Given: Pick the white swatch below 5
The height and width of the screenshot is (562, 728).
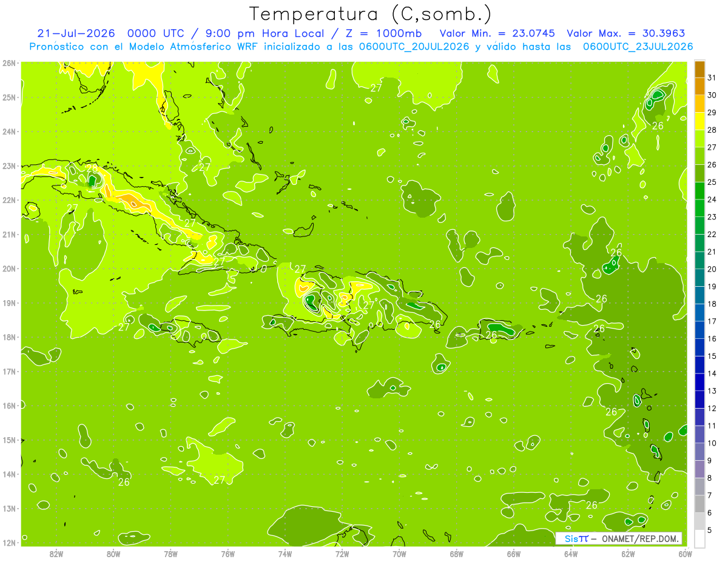Looking at the screenshot, I should pyautogui.click(x=699, y=538).
